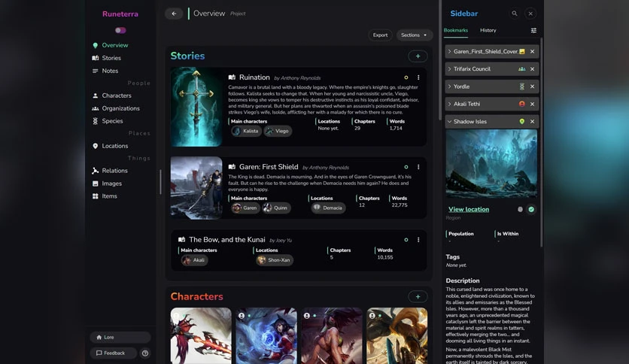Toggle the Ruination story status circle
The height and width of the screenshot is (364, 629).
[406, 77]
